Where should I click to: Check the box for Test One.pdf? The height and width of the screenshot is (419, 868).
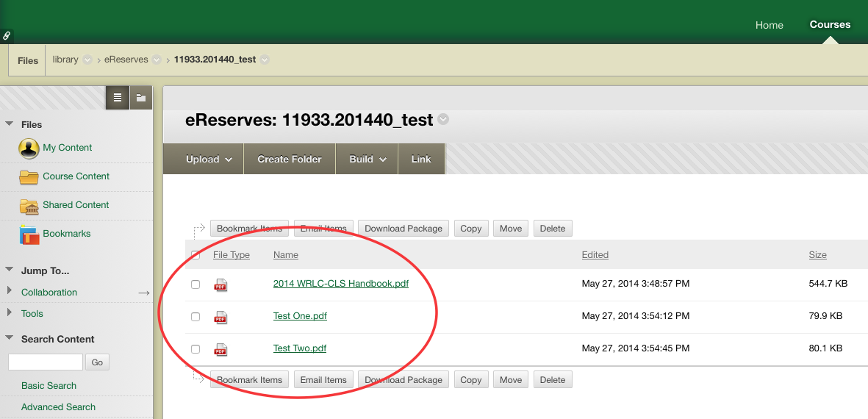click(196, 317)
